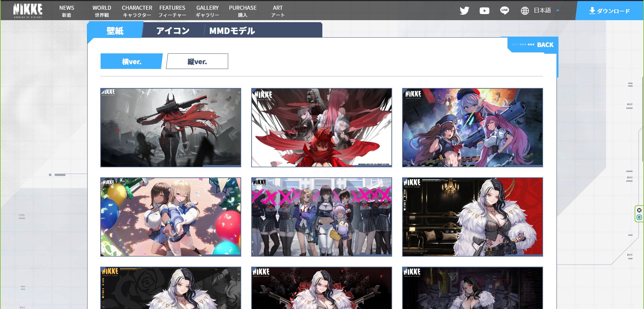
Task: Open the school uniform group wallpaper
Action: pos(322,217)
